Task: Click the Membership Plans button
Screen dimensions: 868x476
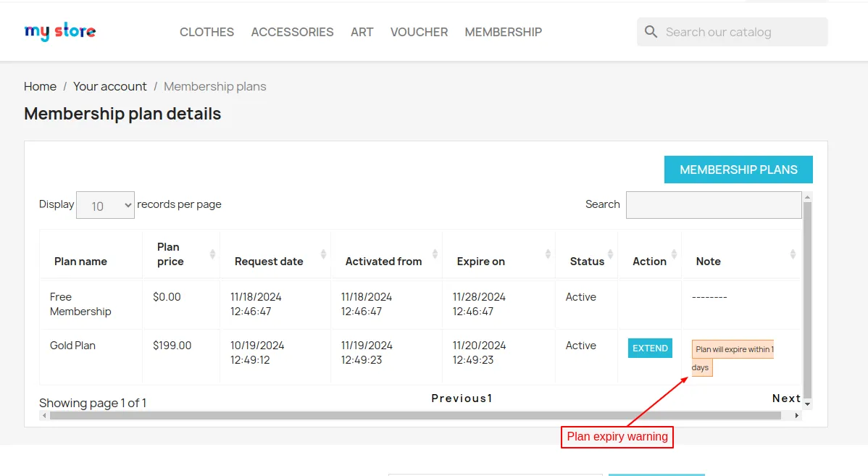Action: (x=738, y=170)
